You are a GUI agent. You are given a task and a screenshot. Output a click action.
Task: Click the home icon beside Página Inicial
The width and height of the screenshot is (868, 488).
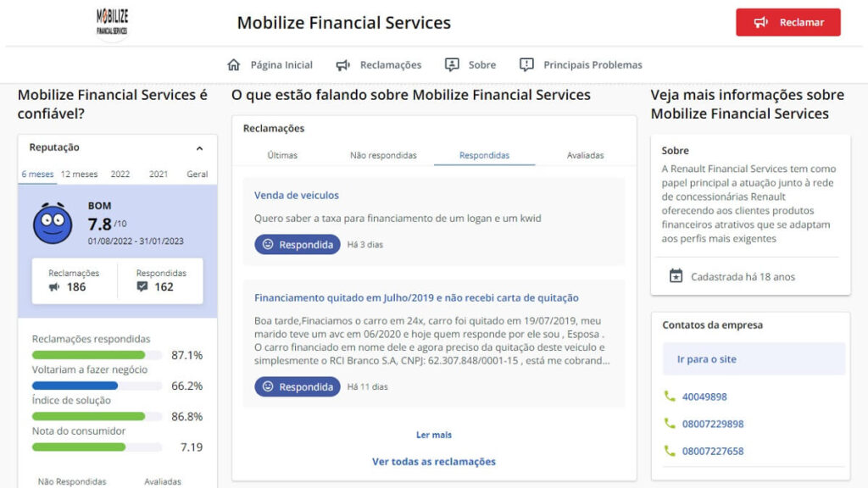point(233,64)
